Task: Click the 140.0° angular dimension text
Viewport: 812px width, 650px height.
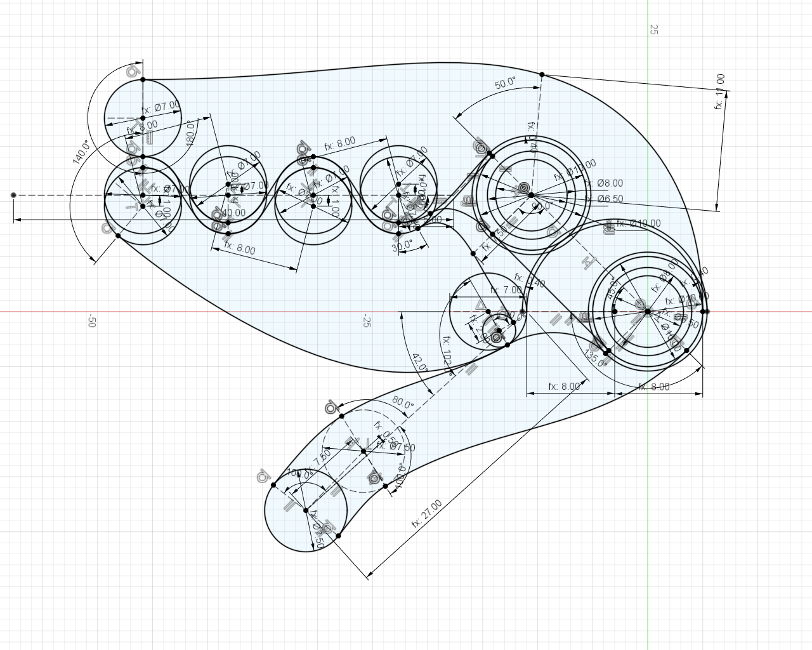Action: [x=82, y=152]
